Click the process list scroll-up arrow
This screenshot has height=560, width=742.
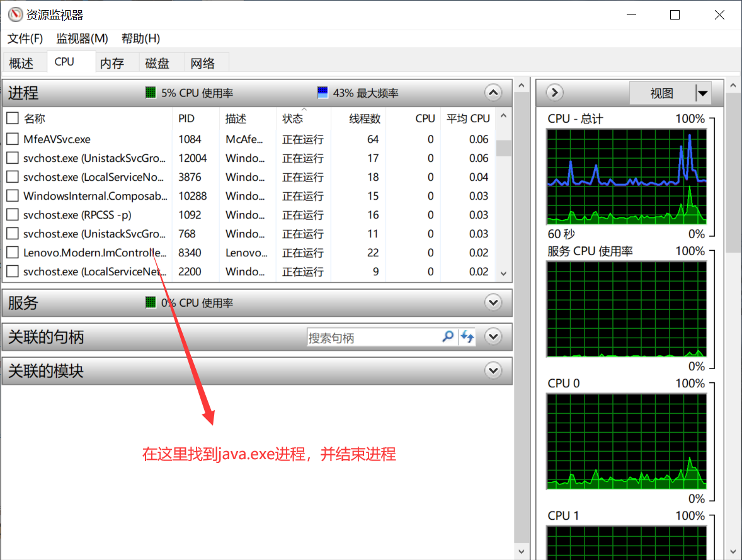point(503,116)
